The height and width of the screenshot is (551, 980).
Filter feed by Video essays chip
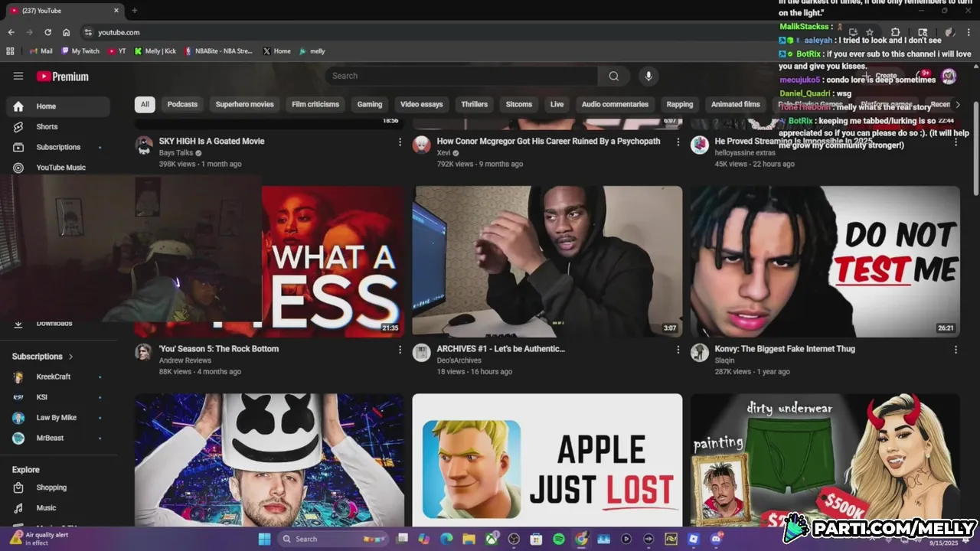tap(422, 104)
